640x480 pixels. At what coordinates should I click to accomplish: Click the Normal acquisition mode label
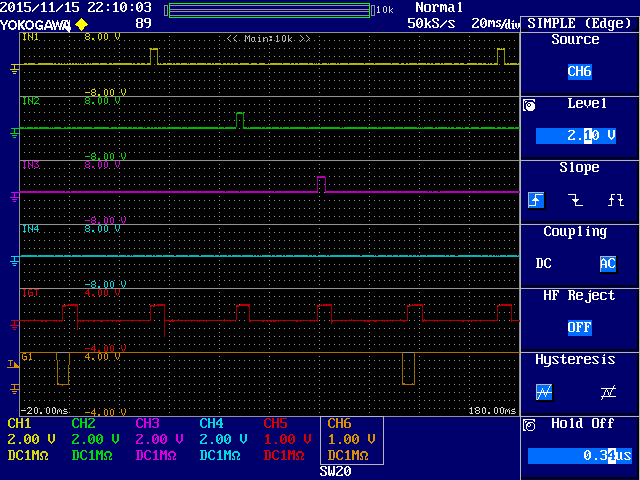(x=439, y=7)
